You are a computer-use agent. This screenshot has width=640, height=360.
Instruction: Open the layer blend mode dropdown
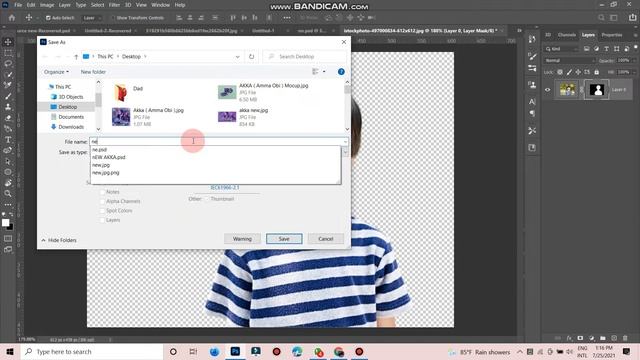(569, 60)
